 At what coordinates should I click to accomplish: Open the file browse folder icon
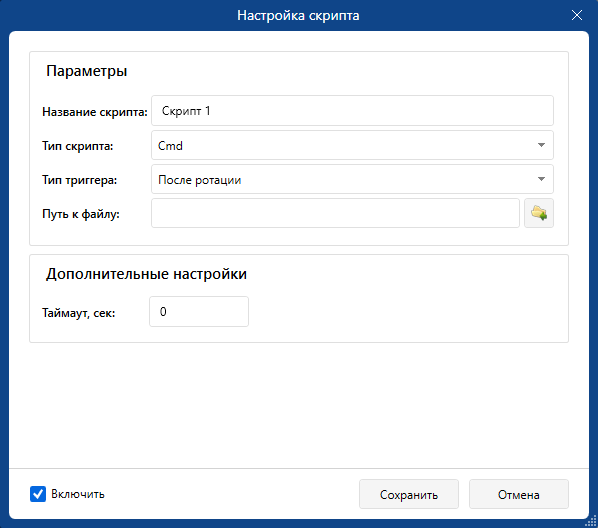tap(539, 213)
